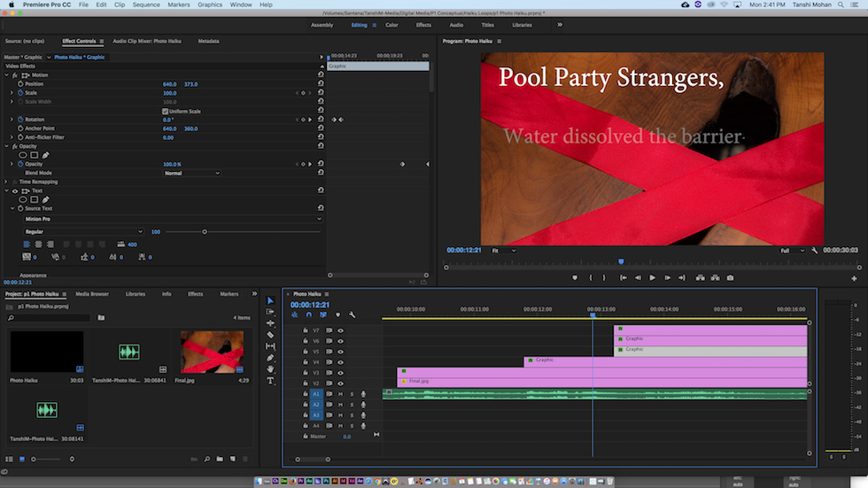Expand Time Remapping section

pyautogui.click(x=7, y=182)
